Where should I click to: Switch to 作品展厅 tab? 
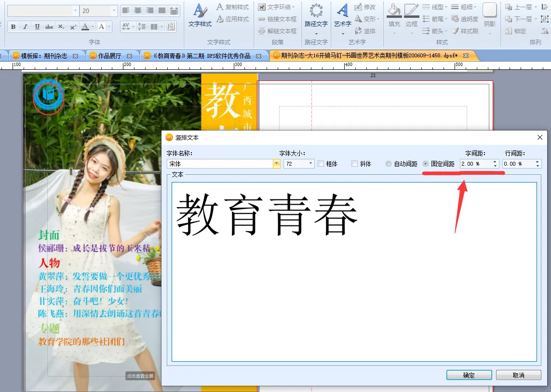coord(109,56)
